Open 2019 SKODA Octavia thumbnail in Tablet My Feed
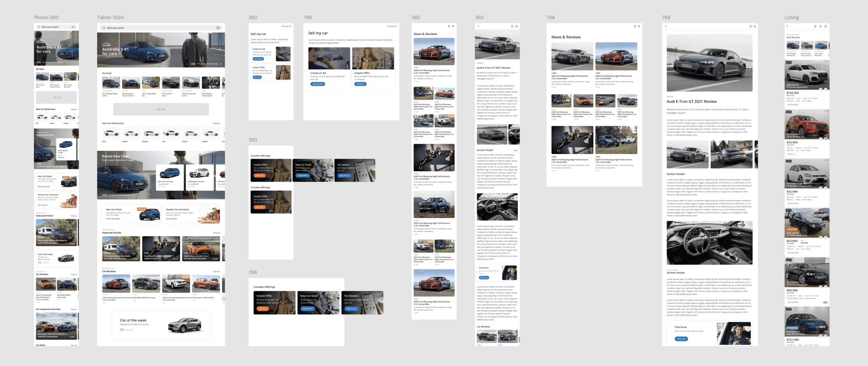This screenshot has height=366, width=868. click(x=211, y=83)
